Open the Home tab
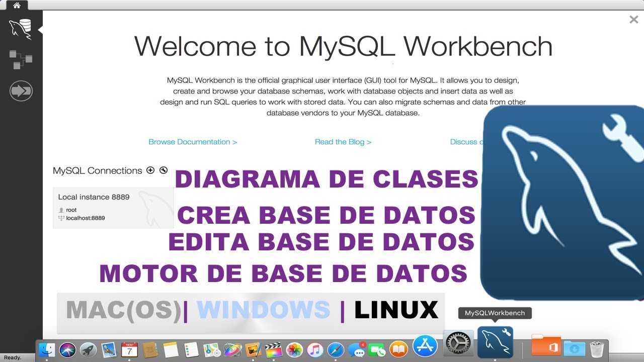Screen dimensions: 644x362 tap(17, 6)
